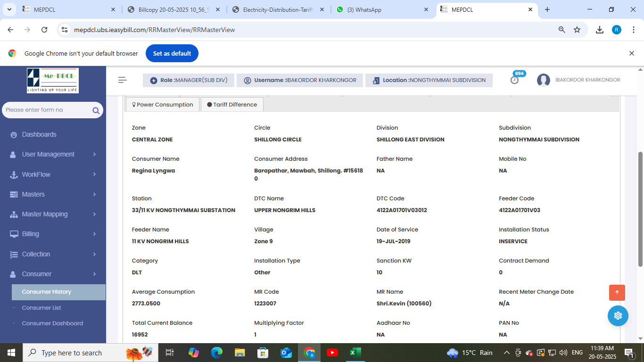The image size is (644, 362).
Task: Click the Role MANAGER(SUB DIV) badge
Action: [x=189, y=80]
